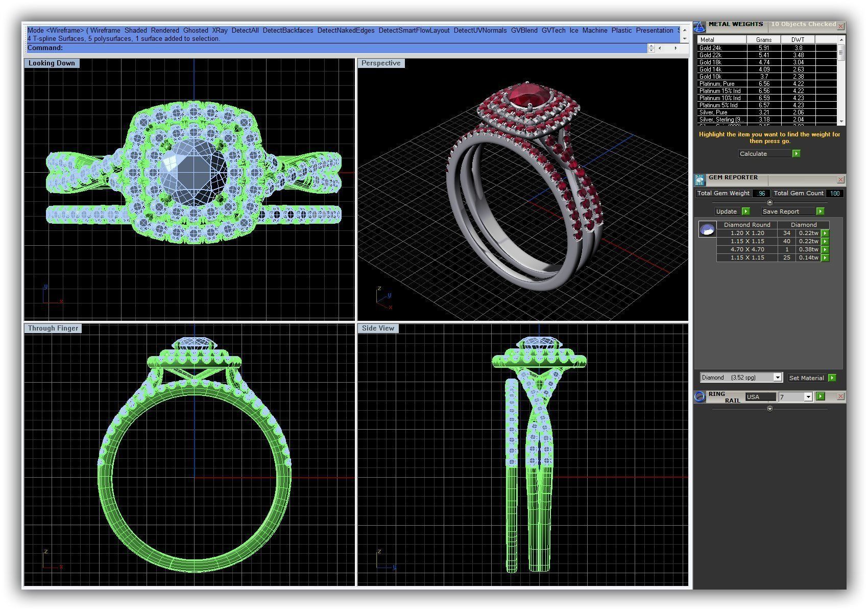Image resolution: width=868 pixels, height=611 pixels.
Task: Click the command line right scroll arrow
Action: (676, 48)
